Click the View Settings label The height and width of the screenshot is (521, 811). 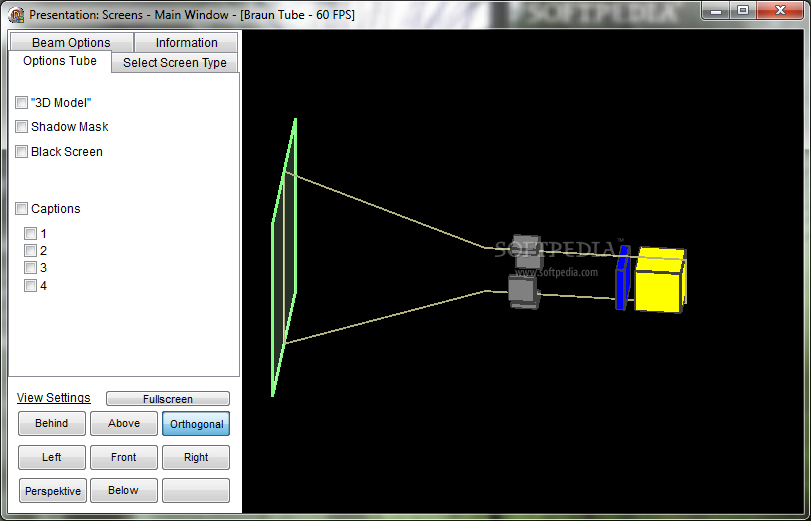coord(54,398)
